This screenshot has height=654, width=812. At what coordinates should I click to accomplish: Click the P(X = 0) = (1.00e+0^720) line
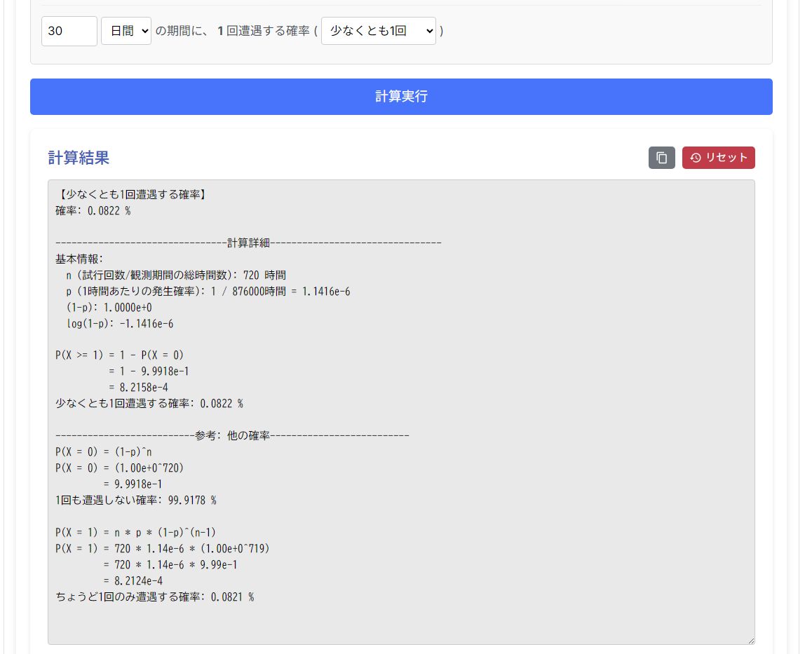pos(120,468)
